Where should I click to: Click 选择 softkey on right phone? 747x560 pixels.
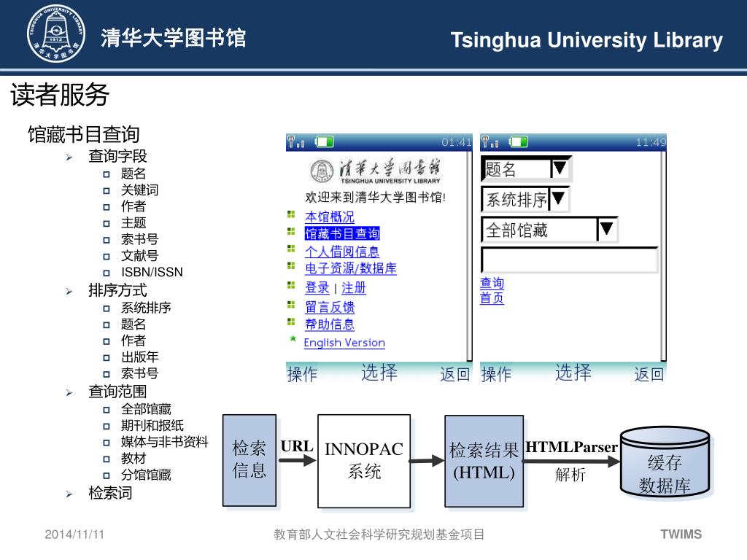573,373
